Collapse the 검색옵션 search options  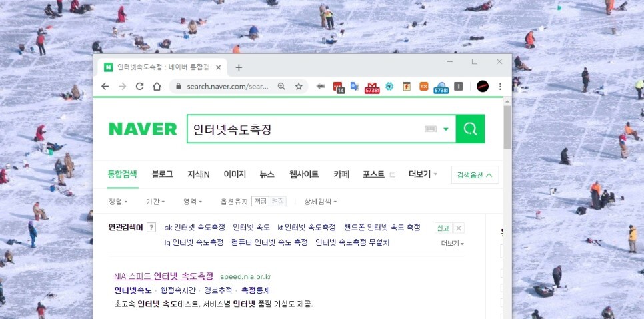475,175
